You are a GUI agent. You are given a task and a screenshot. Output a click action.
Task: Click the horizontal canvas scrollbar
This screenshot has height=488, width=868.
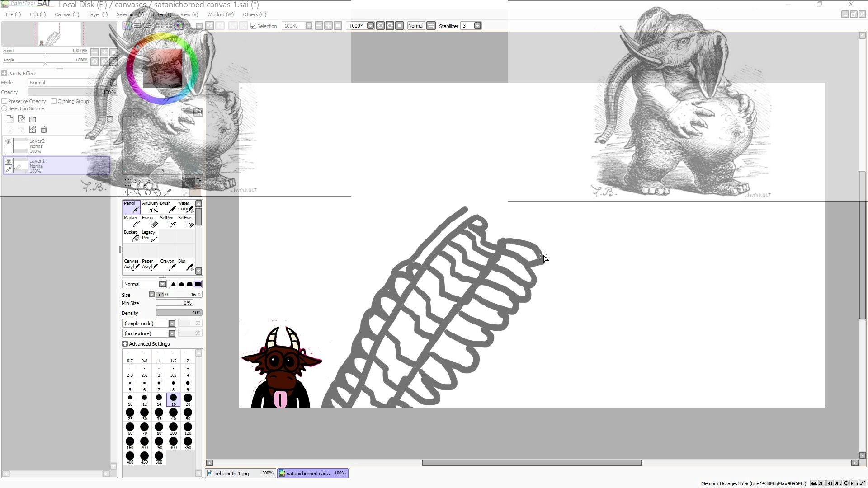coord(532,463)
